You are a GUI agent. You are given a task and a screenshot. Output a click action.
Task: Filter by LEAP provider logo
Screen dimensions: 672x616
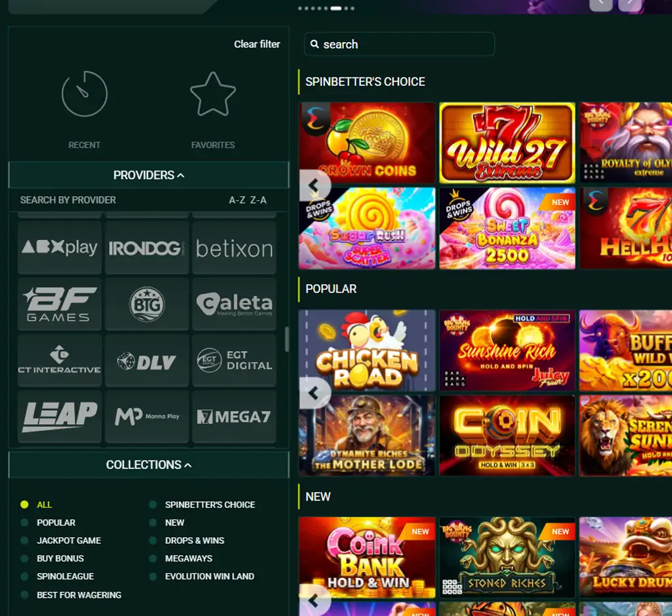pos(60,417)
